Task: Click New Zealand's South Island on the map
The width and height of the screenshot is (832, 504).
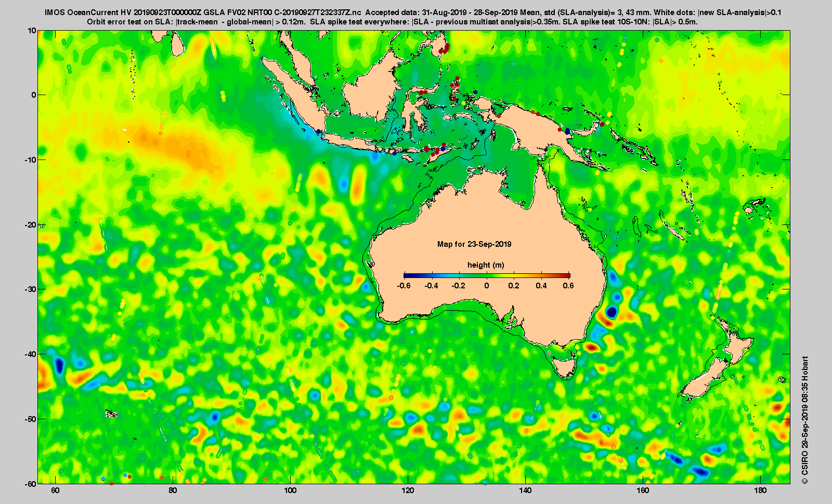Action: (705, 378)
